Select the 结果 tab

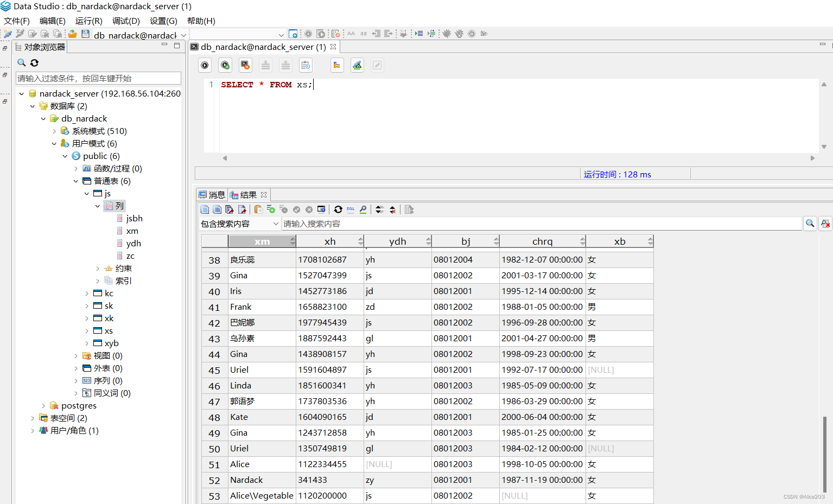249,195
